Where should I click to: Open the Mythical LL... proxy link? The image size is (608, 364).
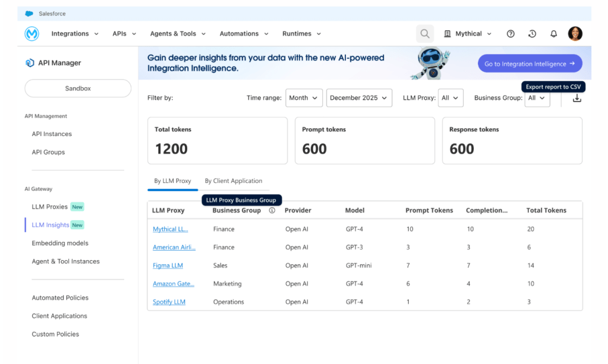[170, 229]
